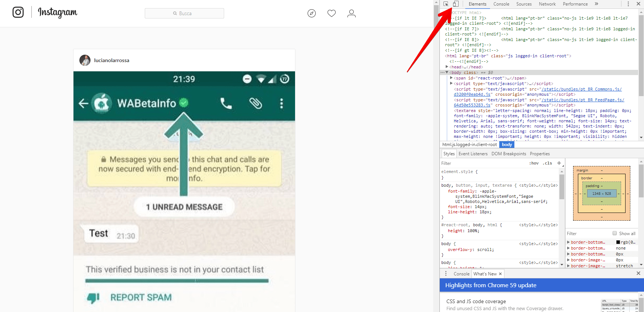Edit the overflow-y: scroll value

[x=485, y=250]
